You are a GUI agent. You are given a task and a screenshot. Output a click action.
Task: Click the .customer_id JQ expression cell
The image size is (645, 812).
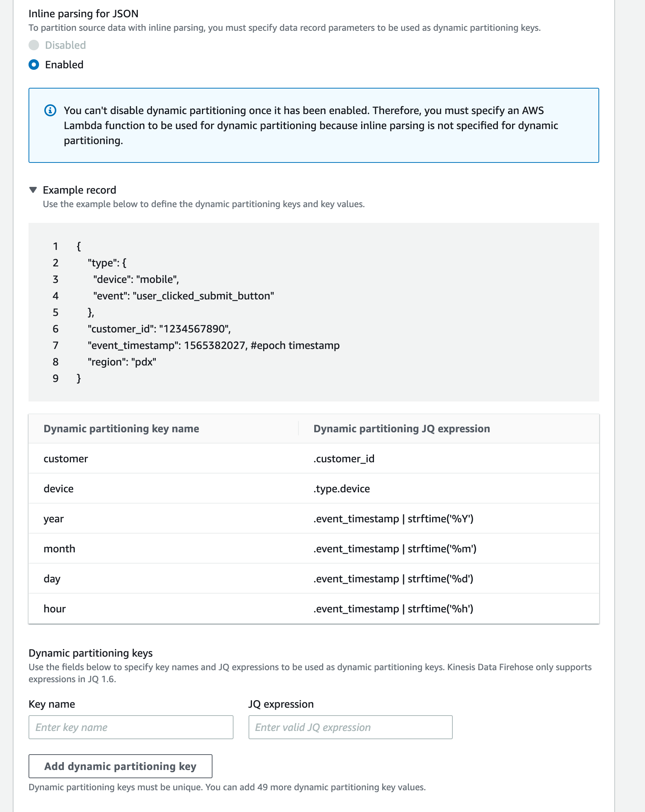click(344, 459)
